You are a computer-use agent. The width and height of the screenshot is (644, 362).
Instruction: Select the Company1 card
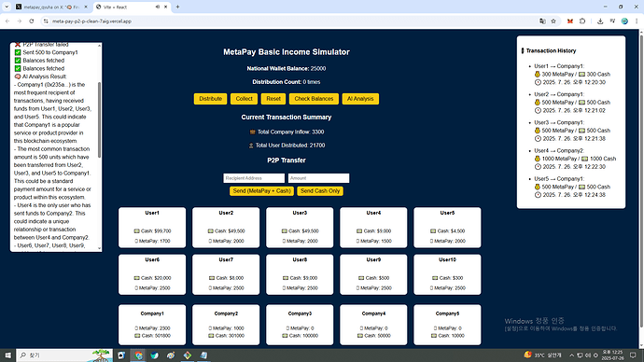tap(152, 325)
